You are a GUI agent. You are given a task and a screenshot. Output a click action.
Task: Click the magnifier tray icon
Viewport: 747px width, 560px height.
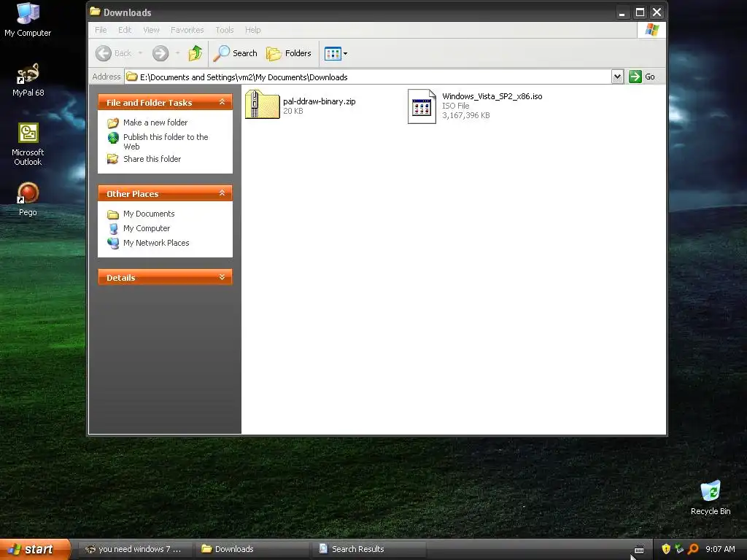pyautogui.click(x=693, y=549)
